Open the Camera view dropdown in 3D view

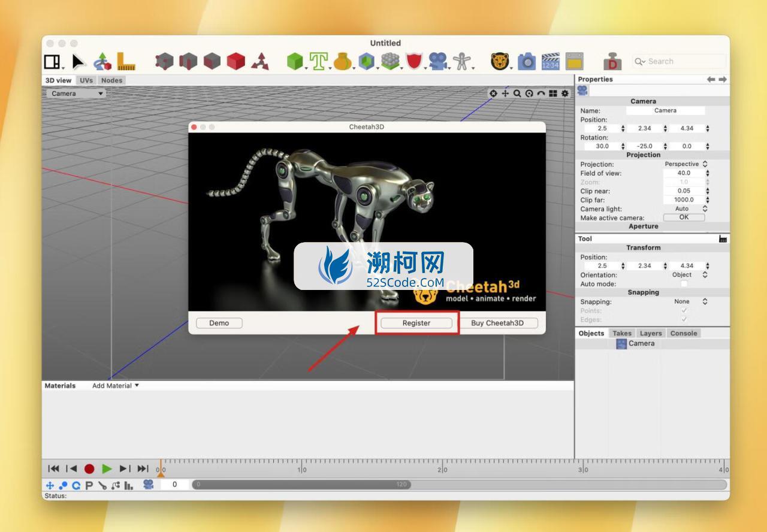(76, 93)
